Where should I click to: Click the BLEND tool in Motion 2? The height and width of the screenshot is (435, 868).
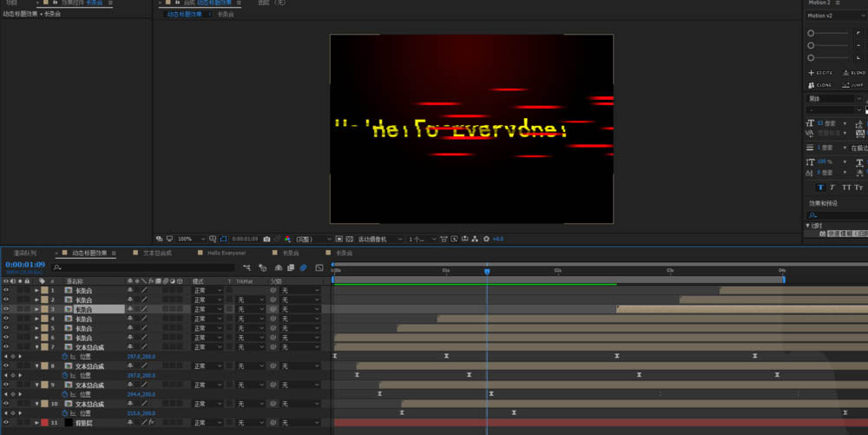855,73
